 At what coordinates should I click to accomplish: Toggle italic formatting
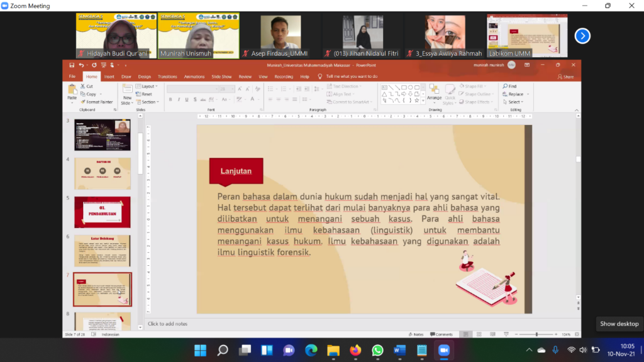click(x=179, y=99)
